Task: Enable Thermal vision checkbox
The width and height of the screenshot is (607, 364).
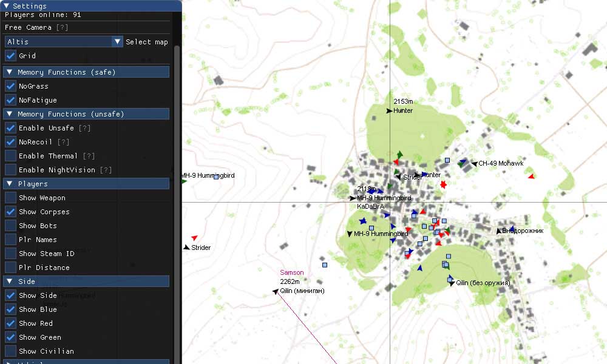Action: click(x=10, y=155)
